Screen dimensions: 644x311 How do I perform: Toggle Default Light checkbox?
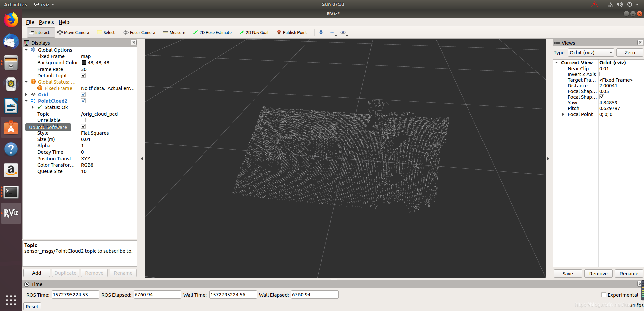click(83, 75)
